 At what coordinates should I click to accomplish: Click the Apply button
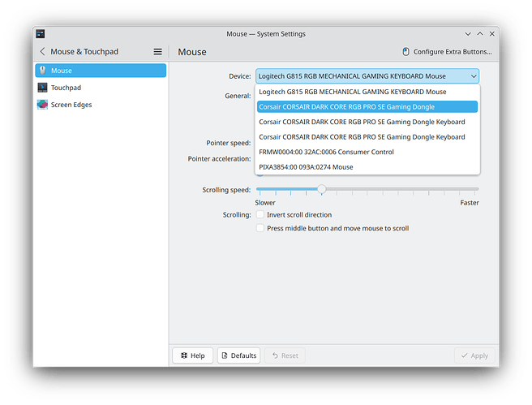[474, 355]
